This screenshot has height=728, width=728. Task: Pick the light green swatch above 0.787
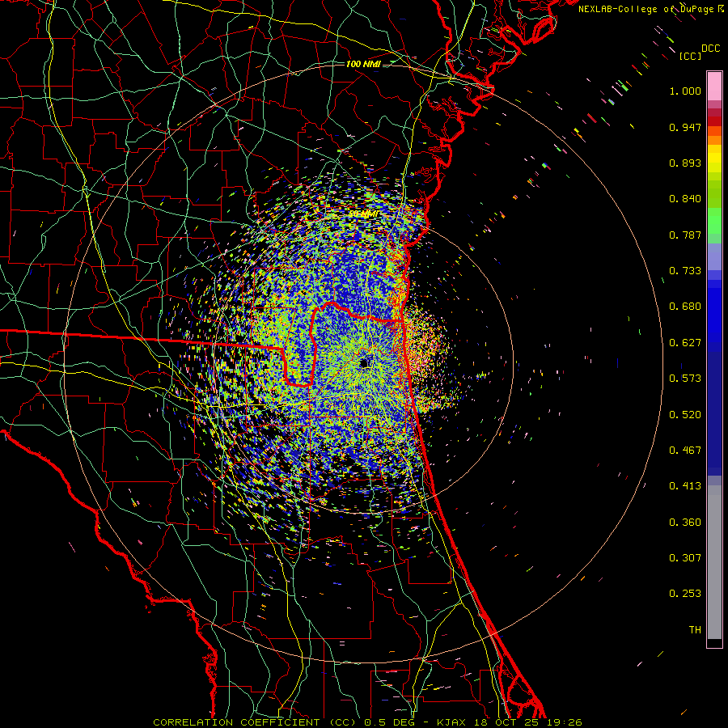714,221
